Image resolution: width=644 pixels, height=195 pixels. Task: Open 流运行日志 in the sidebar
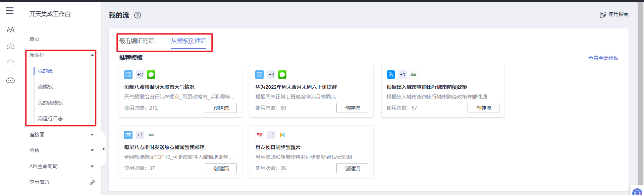pyautogui.click(x=50, y=119)
